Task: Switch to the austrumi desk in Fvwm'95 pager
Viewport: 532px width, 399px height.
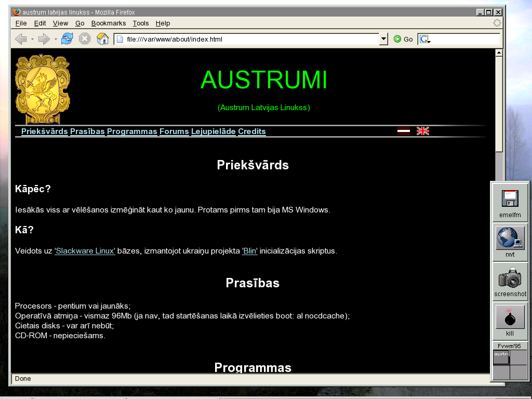Action: 501,357
